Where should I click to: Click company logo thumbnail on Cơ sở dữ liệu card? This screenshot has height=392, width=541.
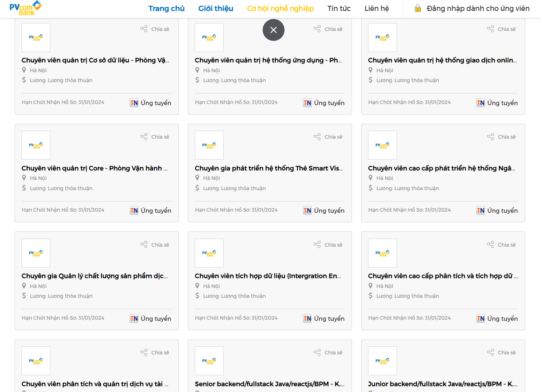tap(36, 37)
